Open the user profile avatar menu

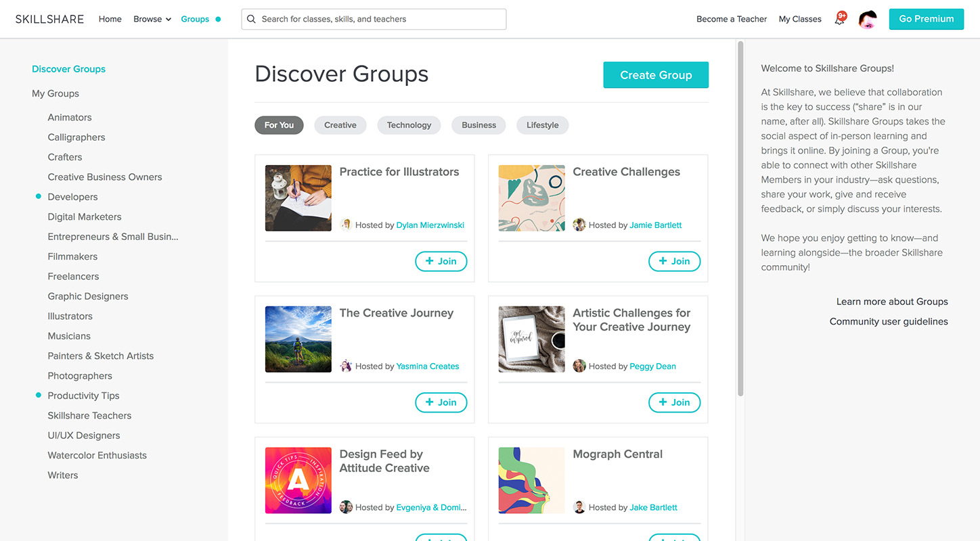point(868,20)
